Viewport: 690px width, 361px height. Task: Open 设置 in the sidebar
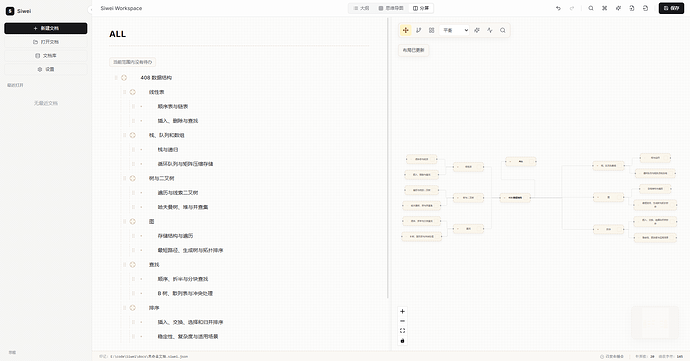point(46,69)
